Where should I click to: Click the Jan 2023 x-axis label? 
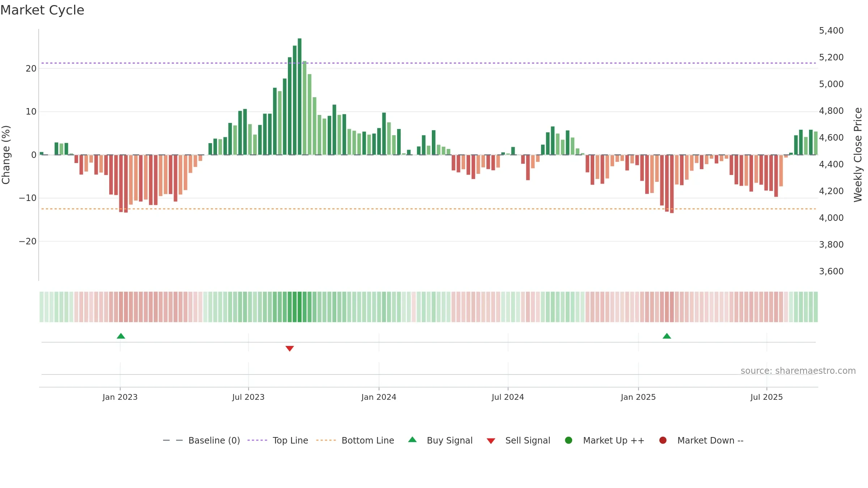click(x=120, y=397)
